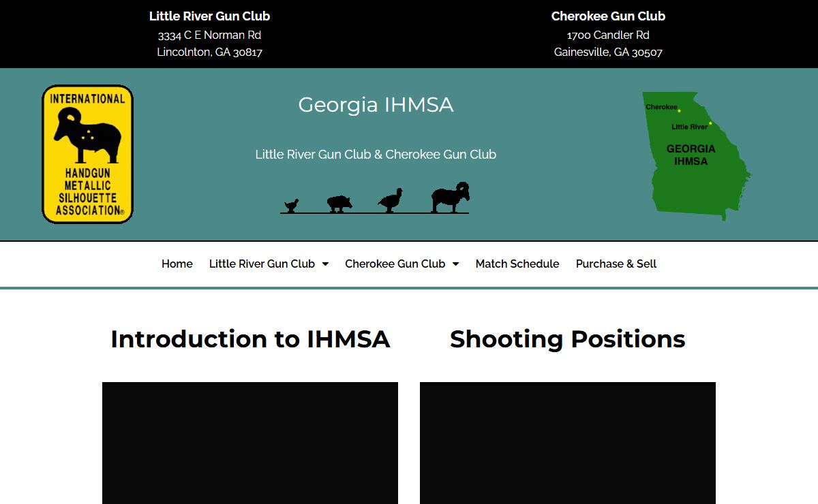The height and width of the screenshot is (504, 818).
Task: Click the Little River Gun Club header title
Action: [209, 16]
